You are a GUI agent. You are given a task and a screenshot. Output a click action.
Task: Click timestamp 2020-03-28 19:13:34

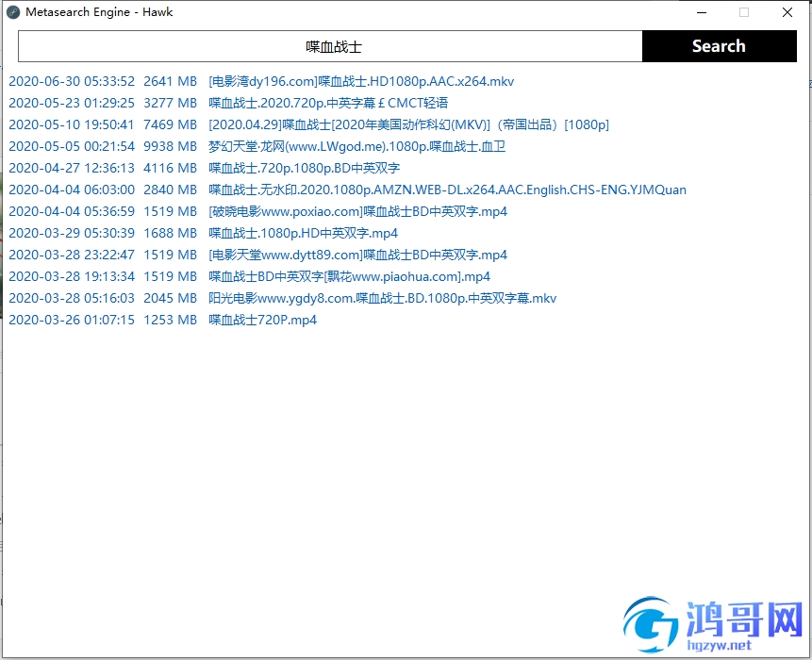(72, 277)
